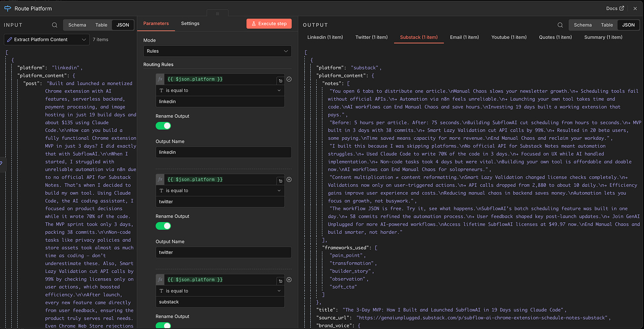
Task: Click the warning icon on the Execute step button
Action: (x=254, y=23)
